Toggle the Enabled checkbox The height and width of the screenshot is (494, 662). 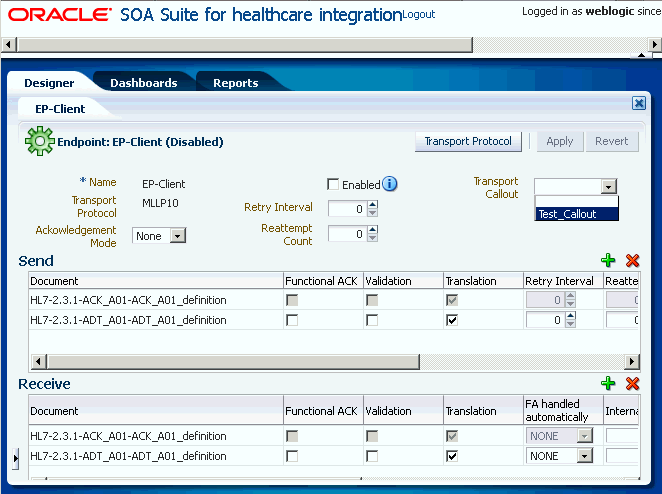(x=333, y=185)
